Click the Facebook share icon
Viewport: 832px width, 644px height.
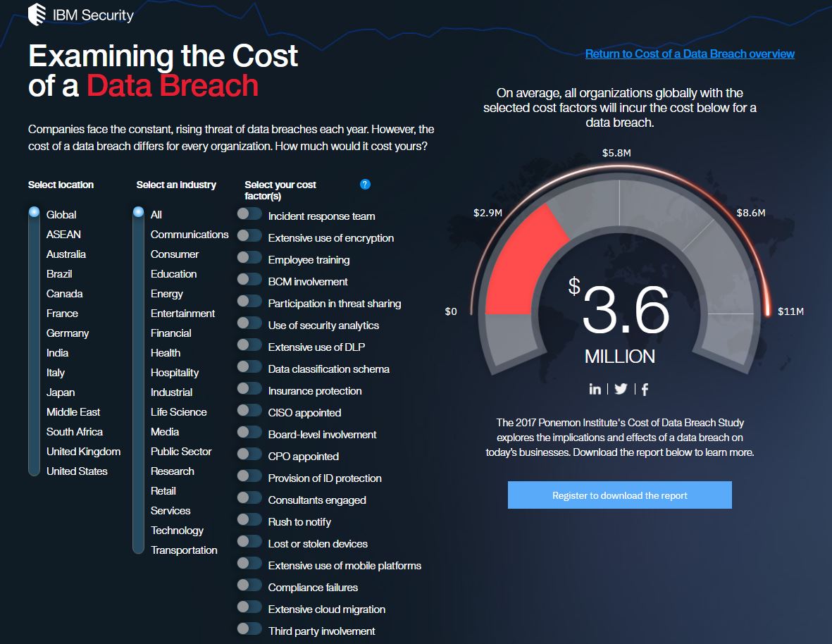[645, 389]
